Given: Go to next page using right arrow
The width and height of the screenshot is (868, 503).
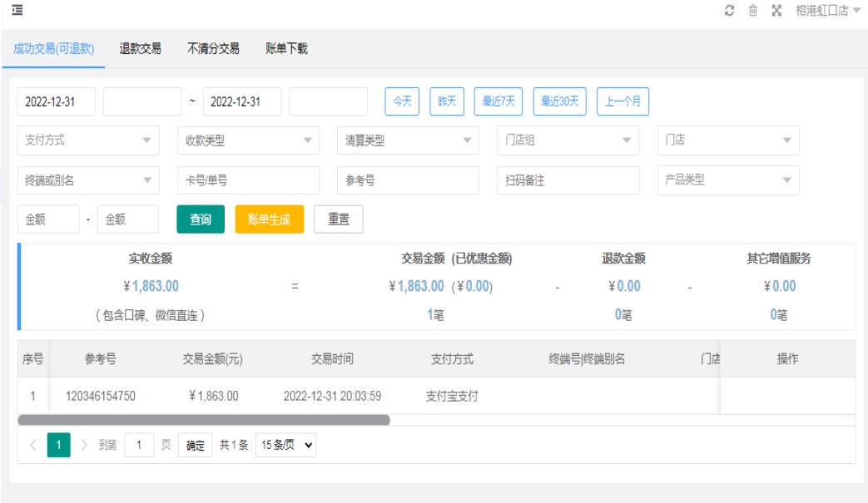Looking at the screenshot, I should tap(84, 446).
